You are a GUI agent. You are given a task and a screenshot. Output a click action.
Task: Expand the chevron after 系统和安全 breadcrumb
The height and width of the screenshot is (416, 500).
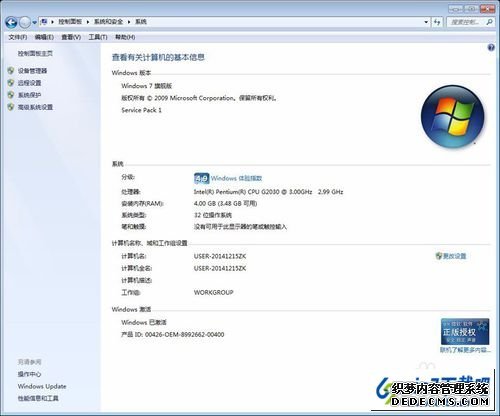[x=129, y=22]
